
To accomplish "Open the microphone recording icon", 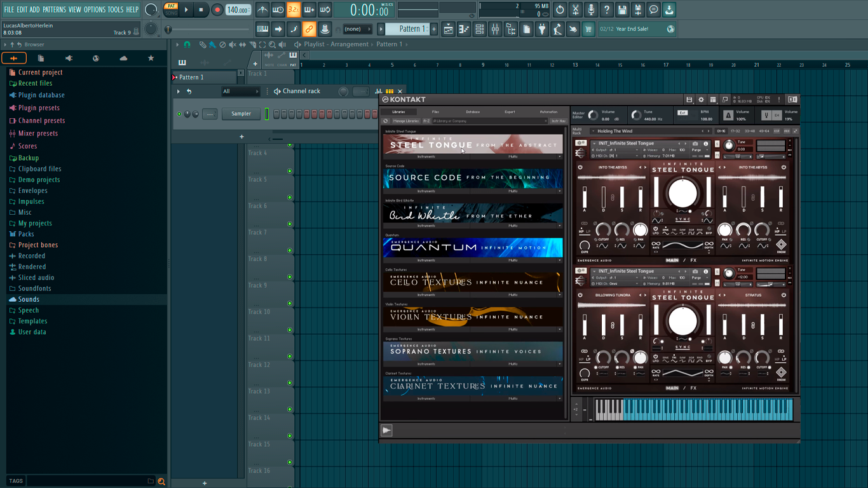I will click(591, 10).
